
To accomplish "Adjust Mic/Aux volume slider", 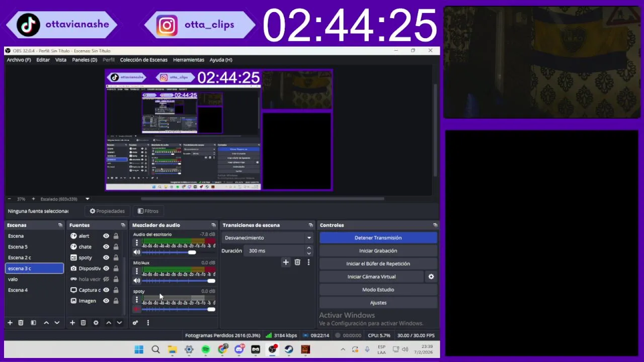I will pyautogui.click(x=179, y=281).
